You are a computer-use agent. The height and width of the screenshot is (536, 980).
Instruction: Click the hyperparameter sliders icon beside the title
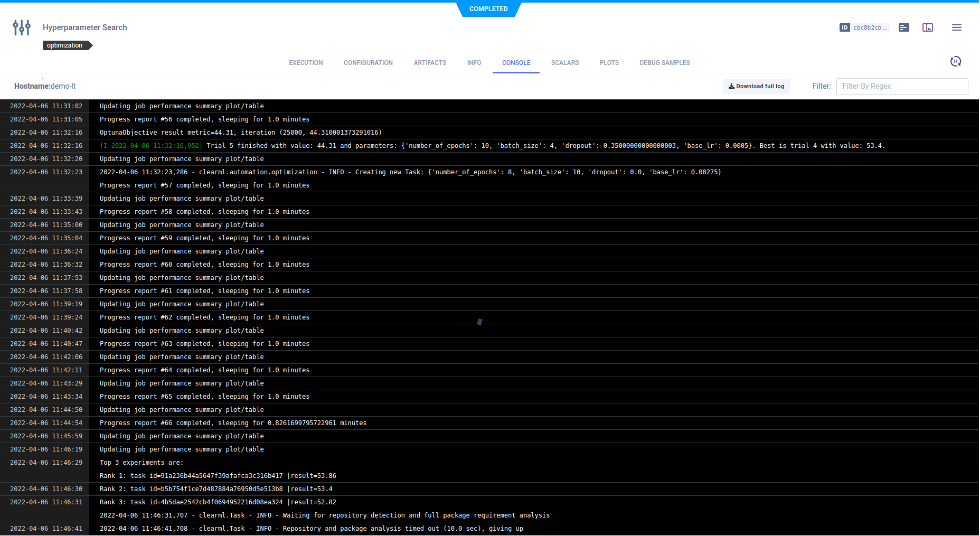22,27
